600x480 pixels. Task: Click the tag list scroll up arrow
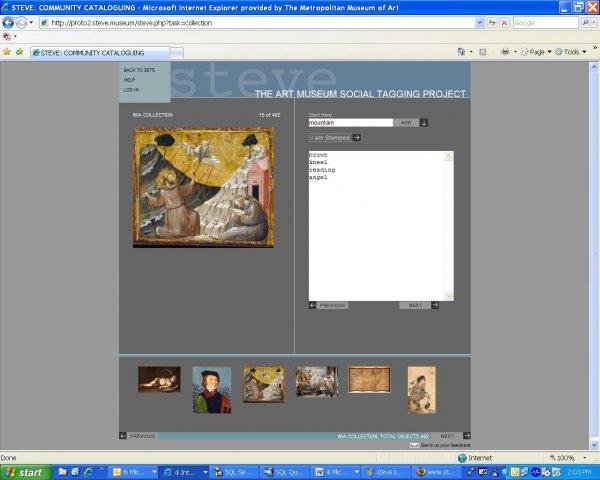tap(449, 156)
